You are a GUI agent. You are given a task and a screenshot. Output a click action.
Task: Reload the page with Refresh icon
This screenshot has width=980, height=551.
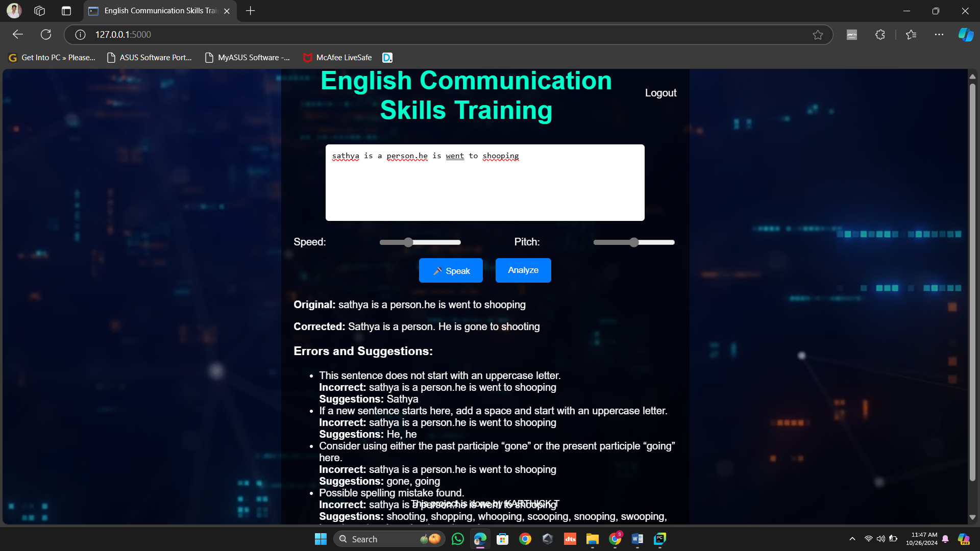click(46, 35)
